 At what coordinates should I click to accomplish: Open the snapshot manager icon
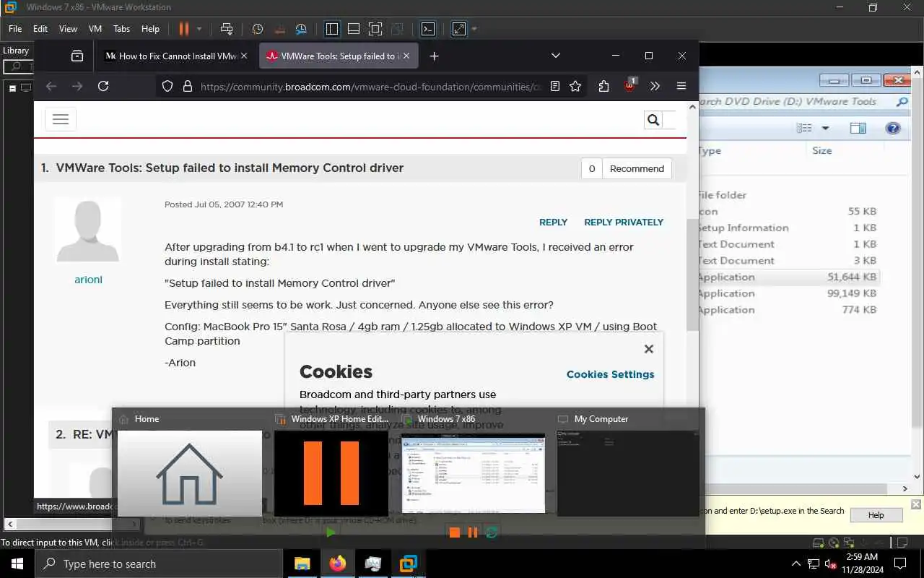point(302,29)
